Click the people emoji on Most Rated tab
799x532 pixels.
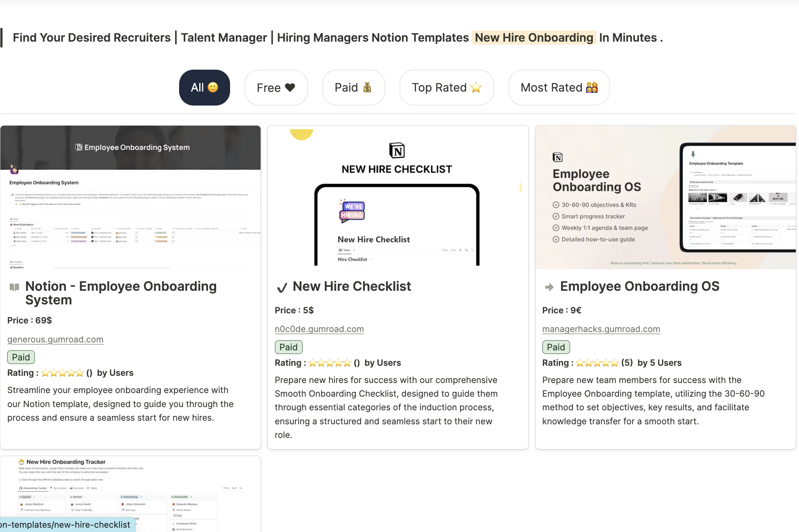click(592, 88)
